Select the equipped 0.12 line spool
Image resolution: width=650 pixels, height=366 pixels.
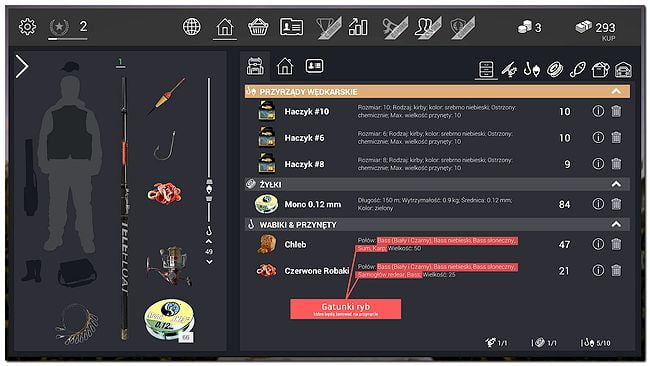(x=170, y=320)
